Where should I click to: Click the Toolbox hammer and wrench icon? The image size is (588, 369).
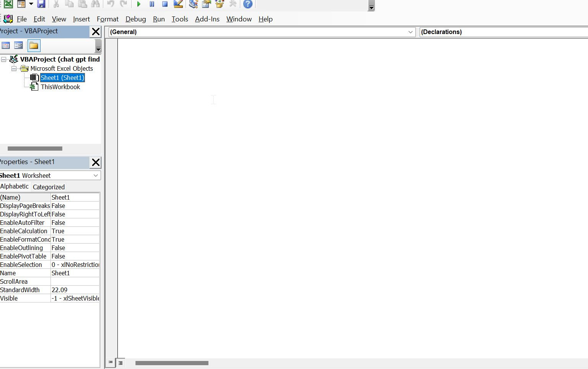(x=233, y=4)
